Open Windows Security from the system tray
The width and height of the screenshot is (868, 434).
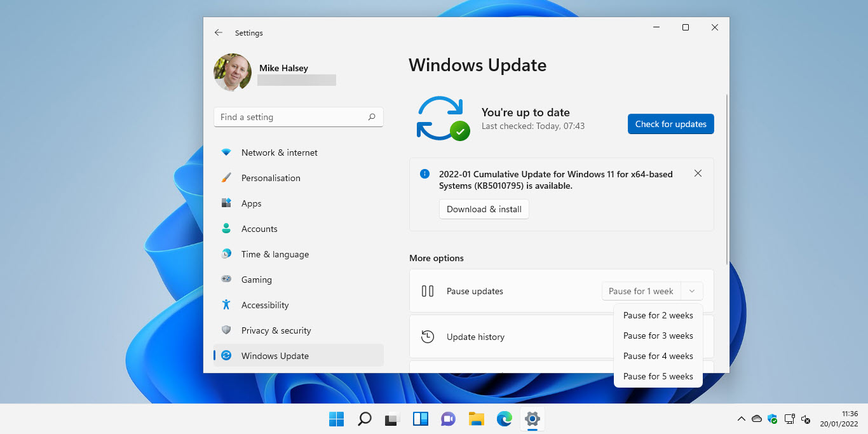pos(772,419)
